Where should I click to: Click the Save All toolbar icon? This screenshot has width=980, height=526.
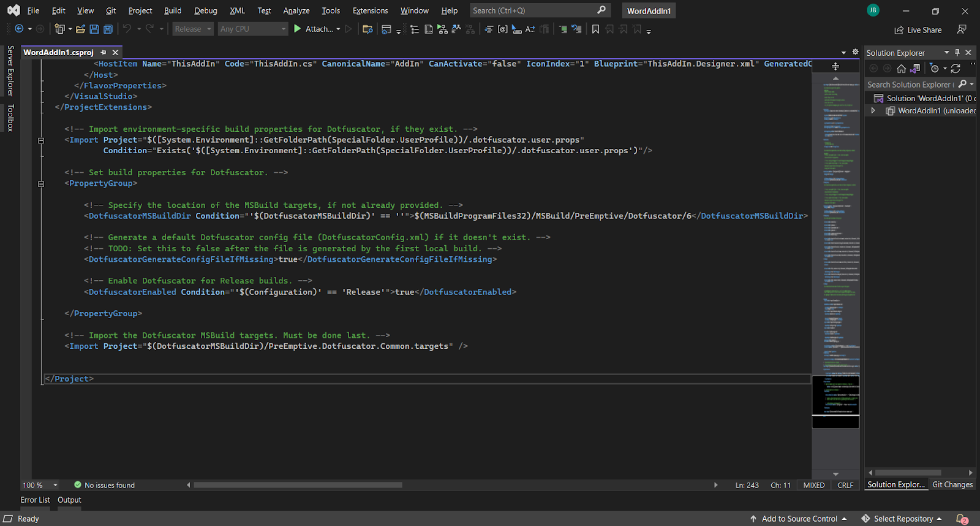click(108, 29)
